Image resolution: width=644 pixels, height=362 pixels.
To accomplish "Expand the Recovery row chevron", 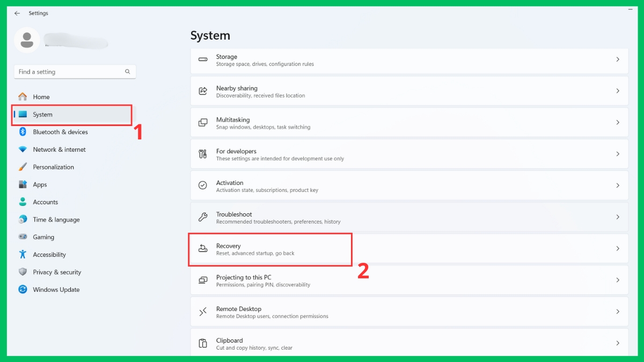I will point(618,249).
